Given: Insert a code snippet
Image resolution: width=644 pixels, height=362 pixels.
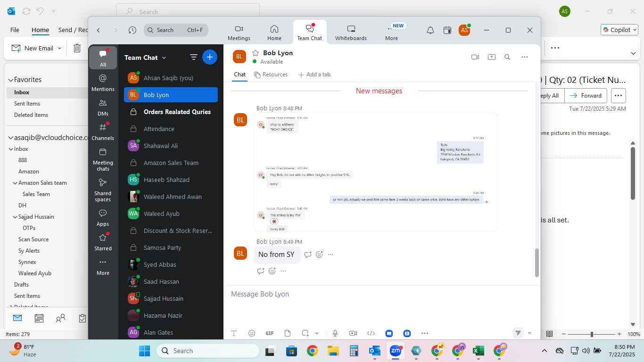Looking at the screenshot, I should tap(371, 333).
